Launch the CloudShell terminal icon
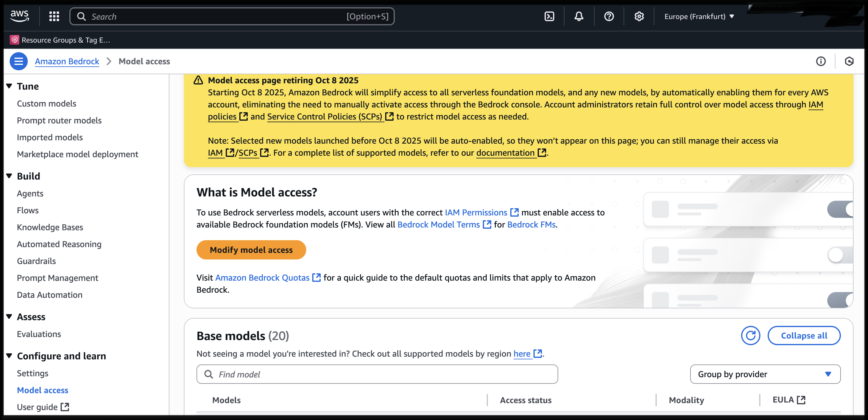Screen dimensions: 868x420 pos(549,16)
